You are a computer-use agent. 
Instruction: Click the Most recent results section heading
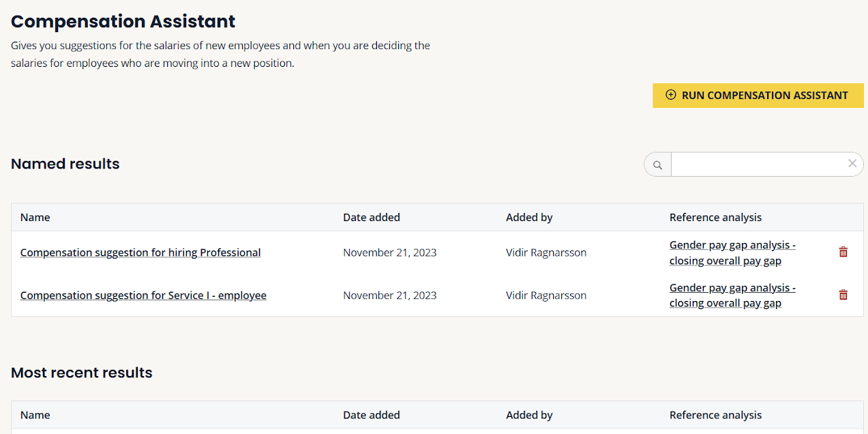pos(82,373)
